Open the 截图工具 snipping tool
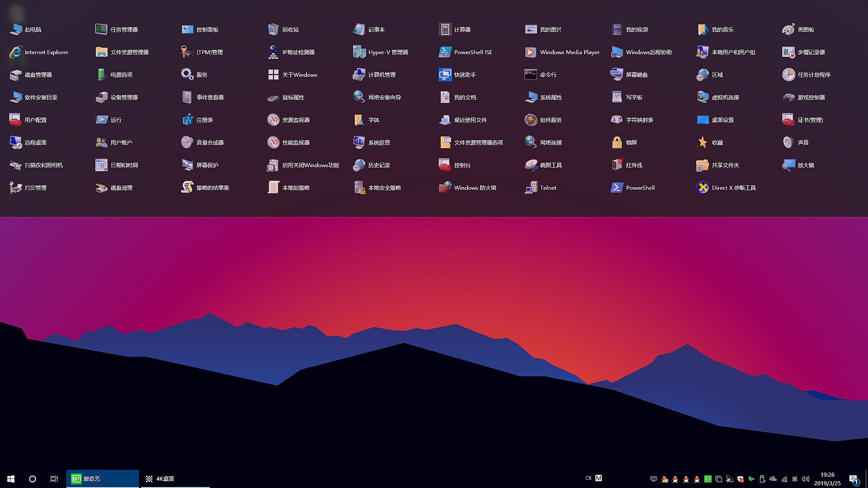The width and height of the screenshot is (868, 488). [531, 165]
